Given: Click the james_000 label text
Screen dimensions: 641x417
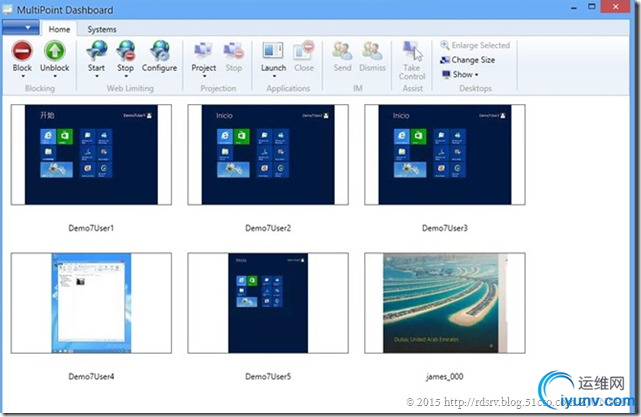Looking at the screenshot, I should click(x=445, y=377).
